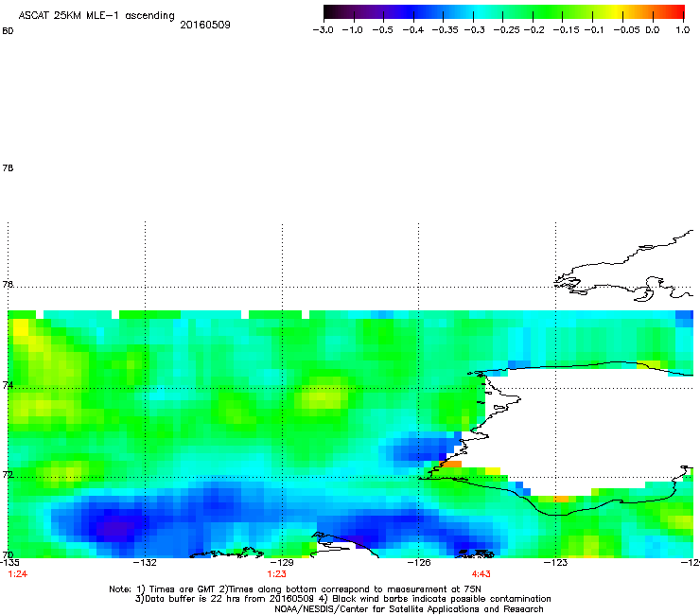Click the orange data cell near 72N coastline

pyautogui.click(x=452, y=464)
